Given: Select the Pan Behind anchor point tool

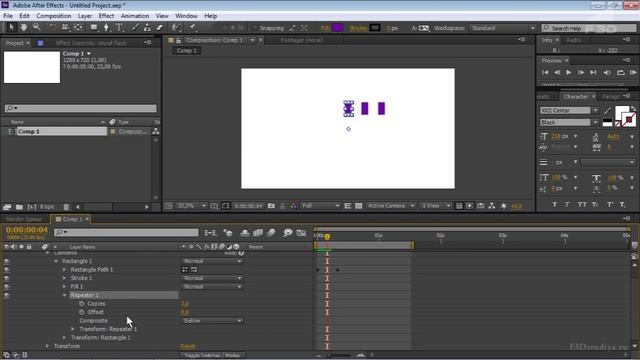Looking at the screenshot, I should pos(78,27).
